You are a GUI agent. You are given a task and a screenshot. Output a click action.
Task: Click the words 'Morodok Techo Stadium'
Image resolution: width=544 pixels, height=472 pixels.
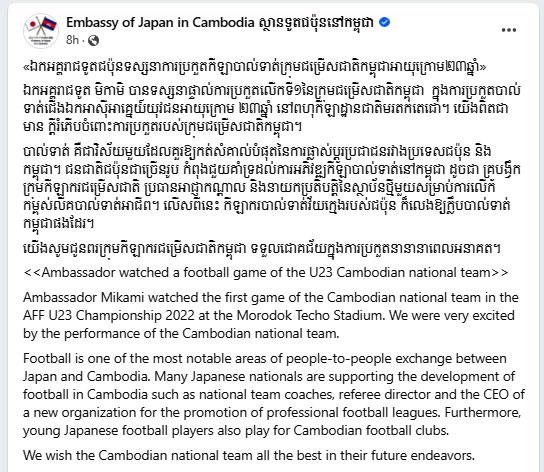point(309,315)
